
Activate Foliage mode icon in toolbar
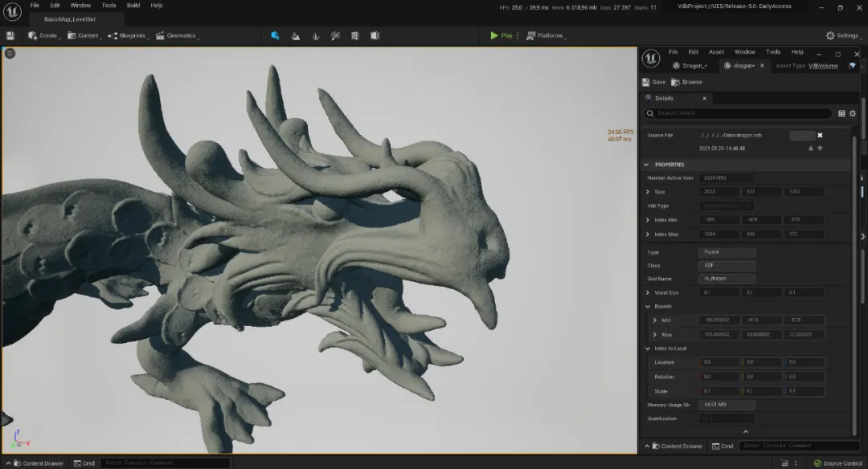(x=315, y=35)
